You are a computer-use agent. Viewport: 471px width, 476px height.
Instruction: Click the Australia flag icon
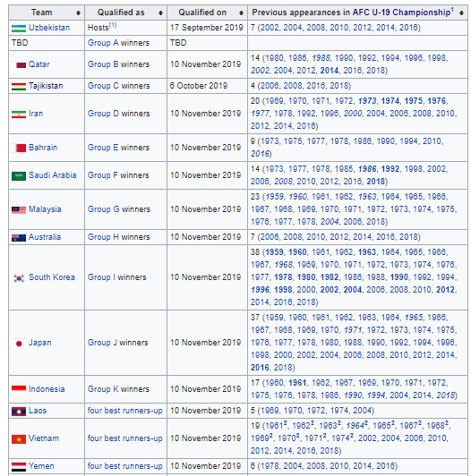pyautogui.click(x=19, y=238)
